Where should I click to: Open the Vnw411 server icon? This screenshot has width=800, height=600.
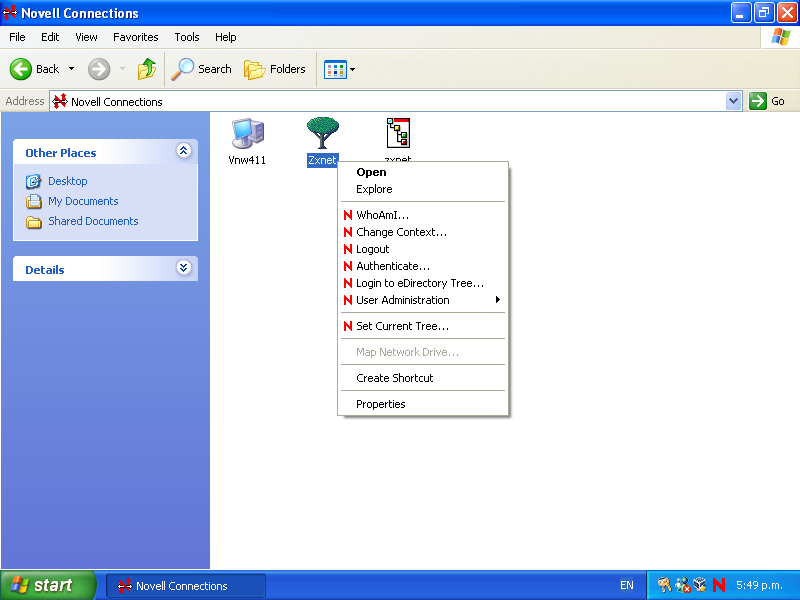point(248,134)
